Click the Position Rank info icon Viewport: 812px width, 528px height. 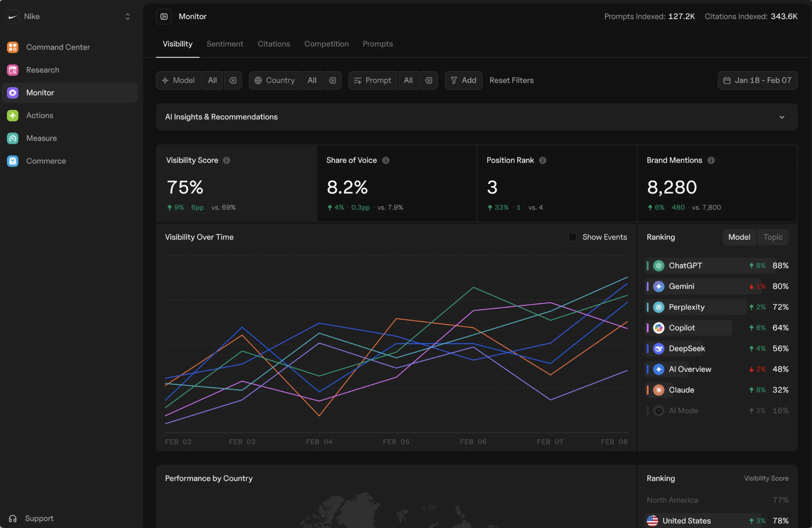click(x=543, y=160)
